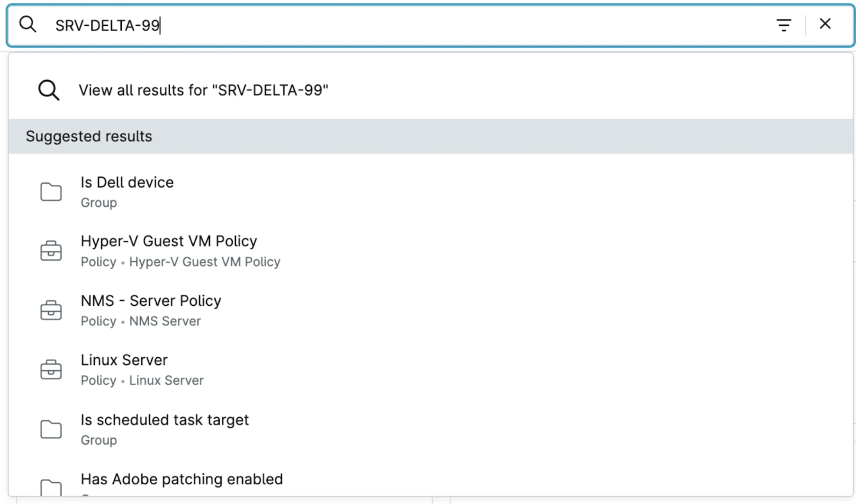
Task: Click "Policy • Hyper-V Guest VM Policy" subtitle
Action: [x=180, y=262]
